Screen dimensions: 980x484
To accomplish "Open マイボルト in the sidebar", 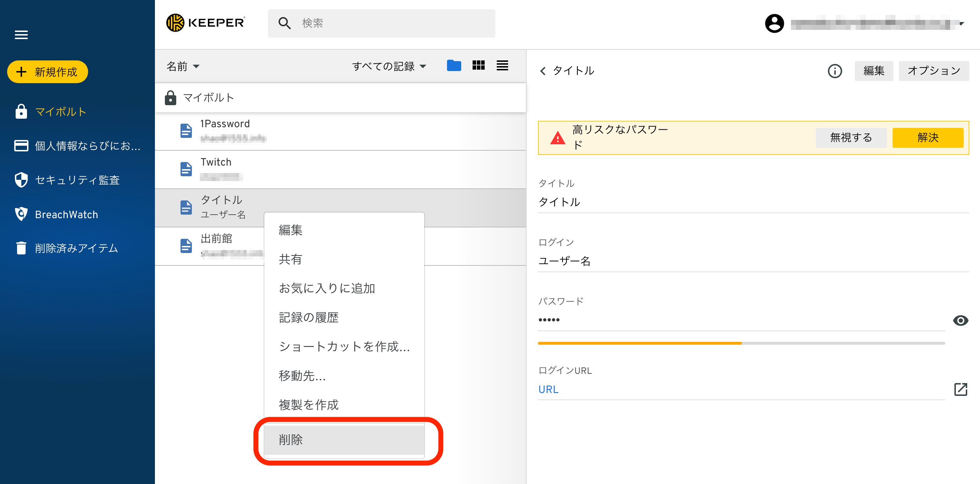I will pos(50,112).
